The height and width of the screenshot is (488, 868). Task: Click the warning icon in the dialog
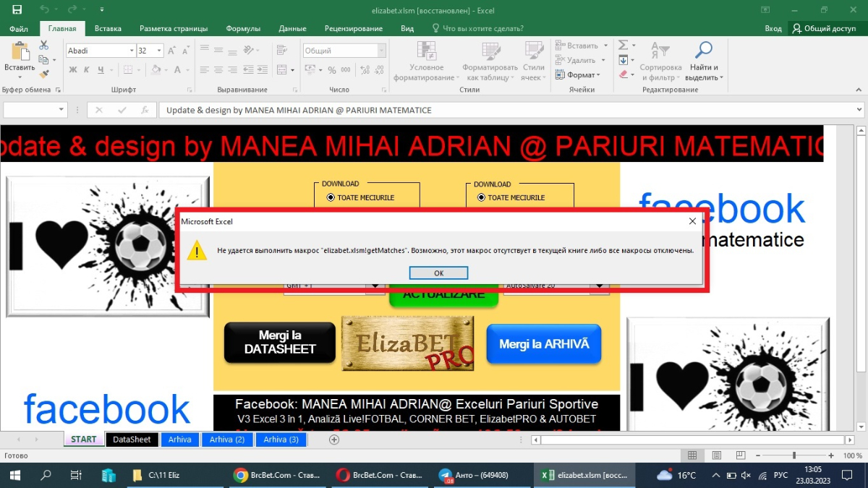pyautogui.click(x=197, y=251)
